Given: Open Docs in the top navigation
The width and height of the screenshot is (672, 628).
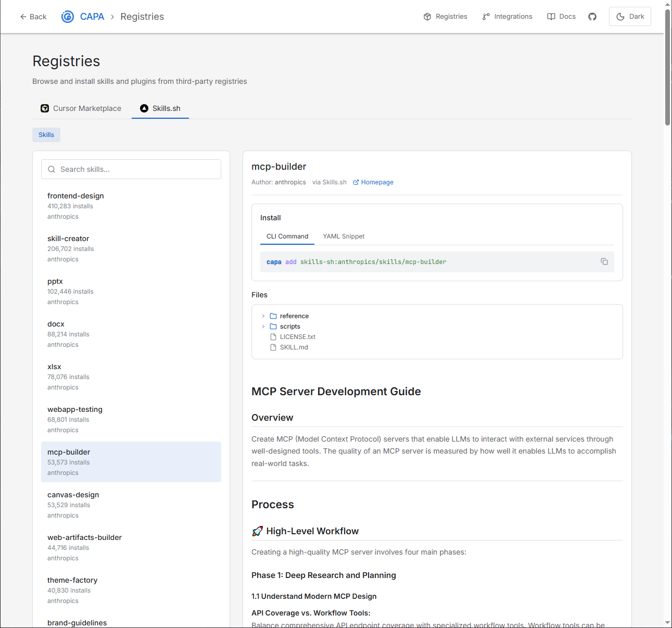Looking at the screenshot, I should click(x=562, y=17).
